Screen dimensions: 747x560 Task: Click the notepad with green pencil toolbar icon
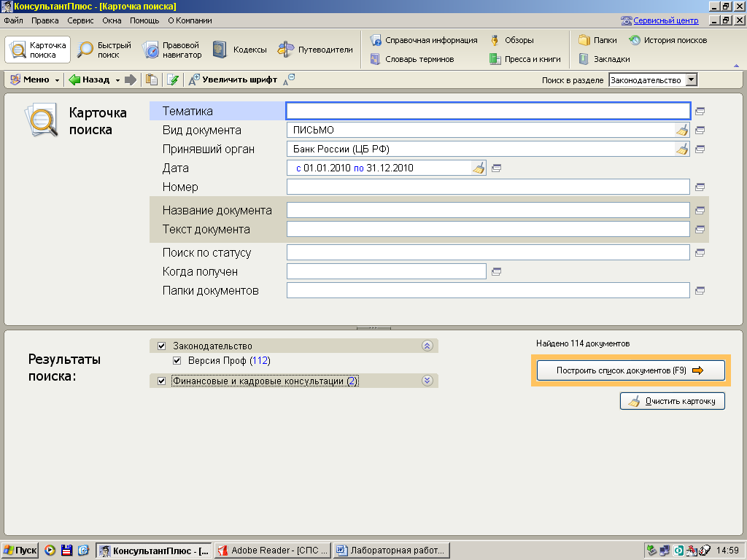pos(173,80)
